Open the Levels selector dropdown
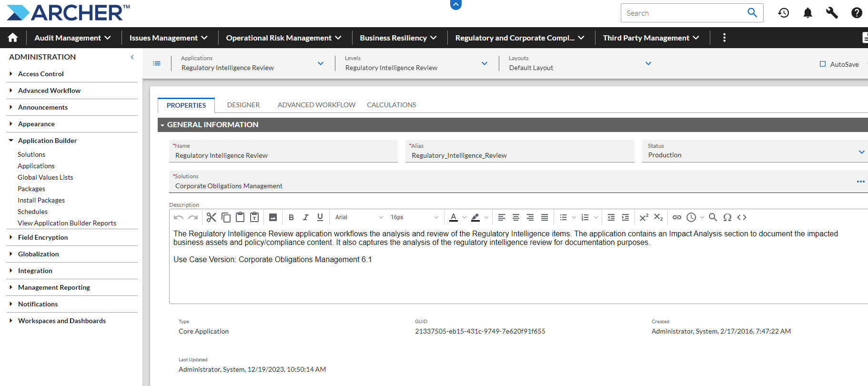Viewport: 868px width, 386px height. click(484, 63)
